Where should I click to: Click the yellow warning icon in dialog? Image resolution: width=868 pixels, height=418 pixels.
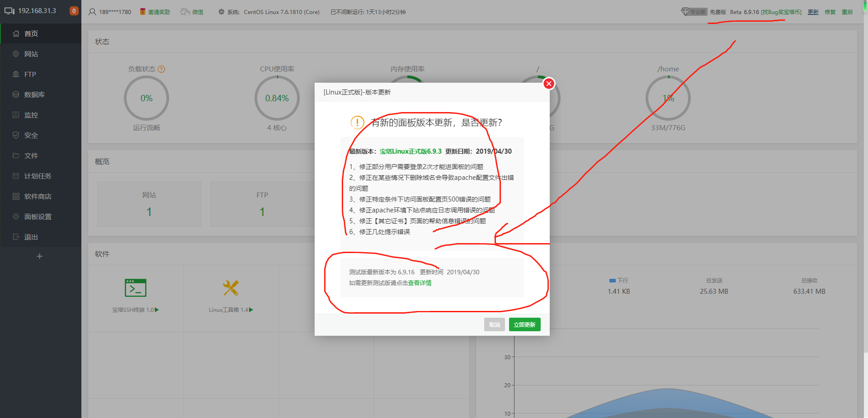point(358,122)
